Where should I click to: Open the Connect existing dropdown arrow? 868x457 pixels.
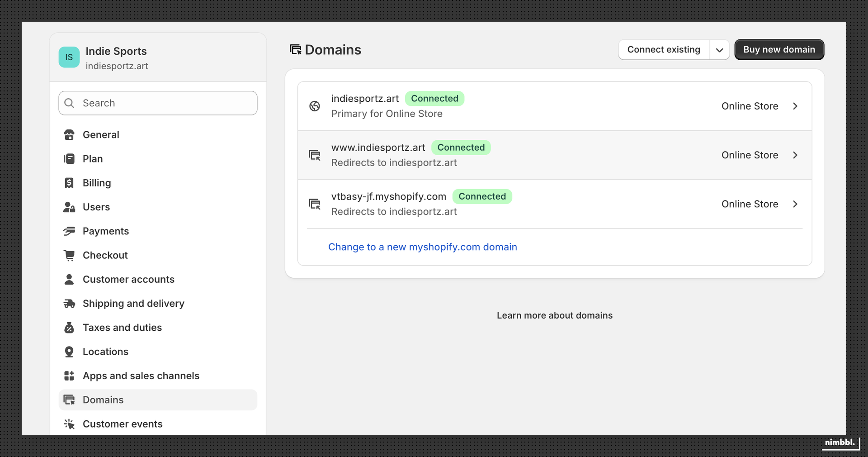pos(719,50)
